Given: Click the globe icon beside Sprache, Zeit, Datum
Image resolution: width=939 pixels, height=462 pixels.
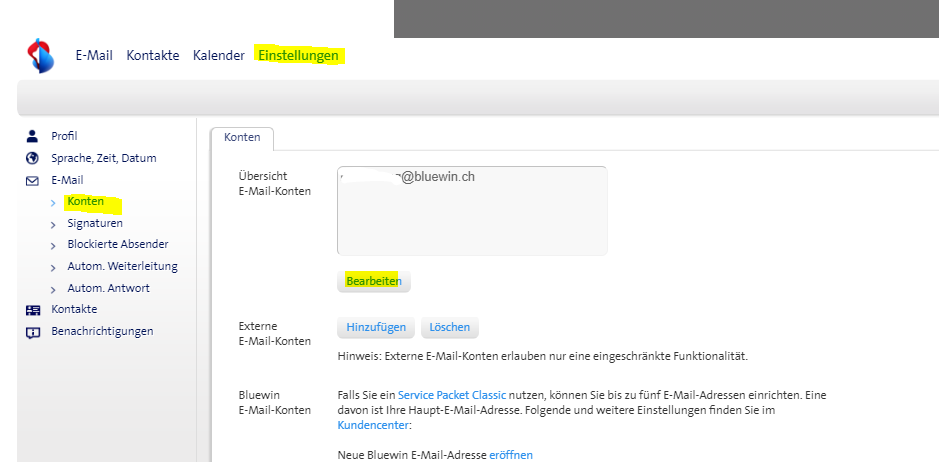Looking at the screenshot, I should (x=32, y=158).
